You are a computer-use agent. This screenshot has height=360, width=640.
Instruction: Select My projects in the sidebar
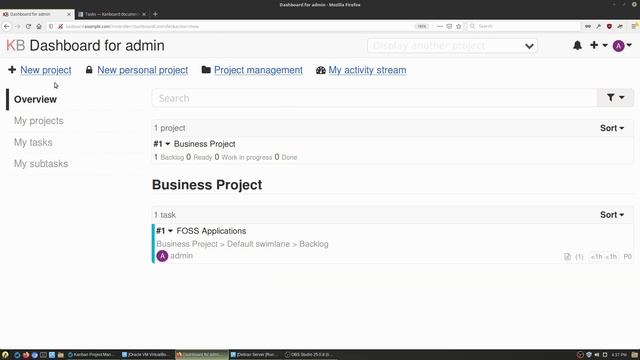39,121
